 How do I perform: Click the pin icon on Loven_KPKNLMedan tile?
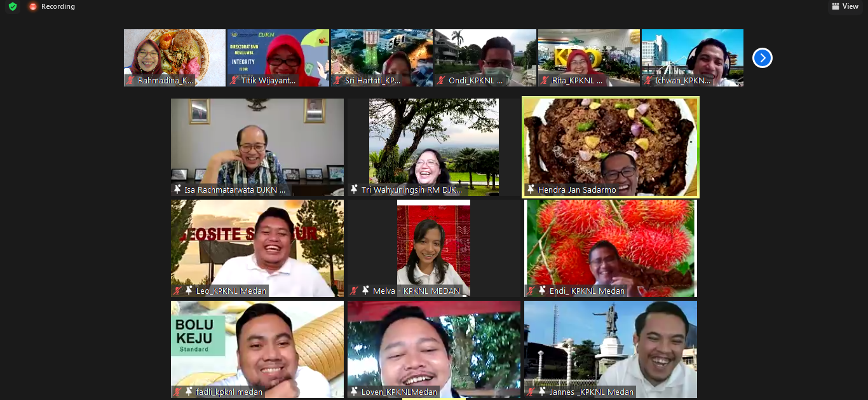354,392
